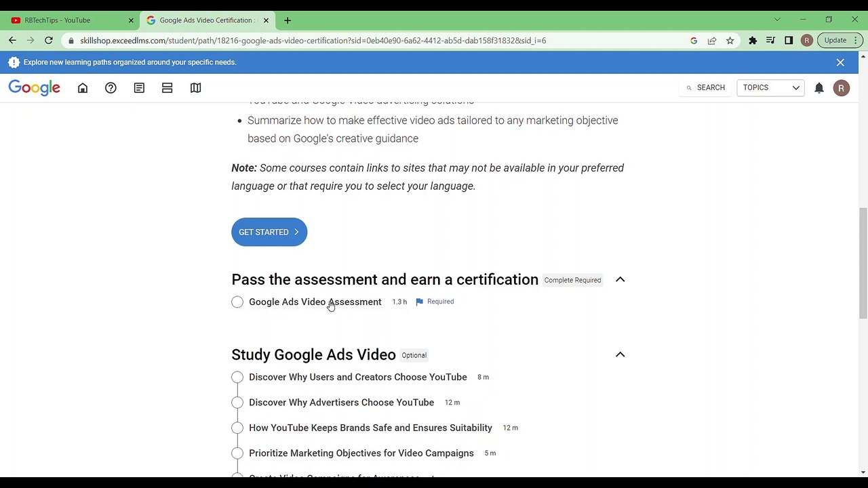Image resolution: width=868 pixels, height=488 pixels.
Task: Click the Explore new learning paths banner text
Action: click(x=130, y=62)
